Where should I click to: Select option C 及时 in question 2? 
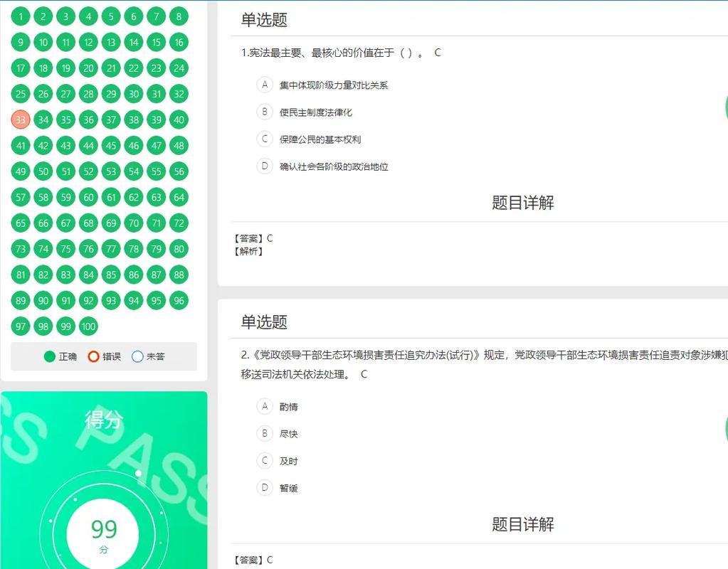coord(265,460)
